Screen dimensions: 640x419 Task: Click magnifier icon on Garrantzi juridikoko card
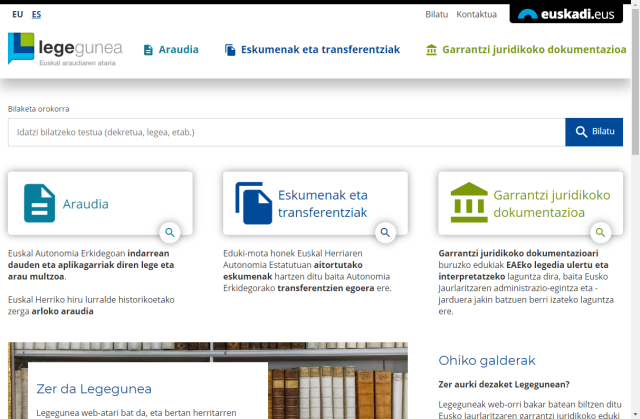tap(600, 232)
